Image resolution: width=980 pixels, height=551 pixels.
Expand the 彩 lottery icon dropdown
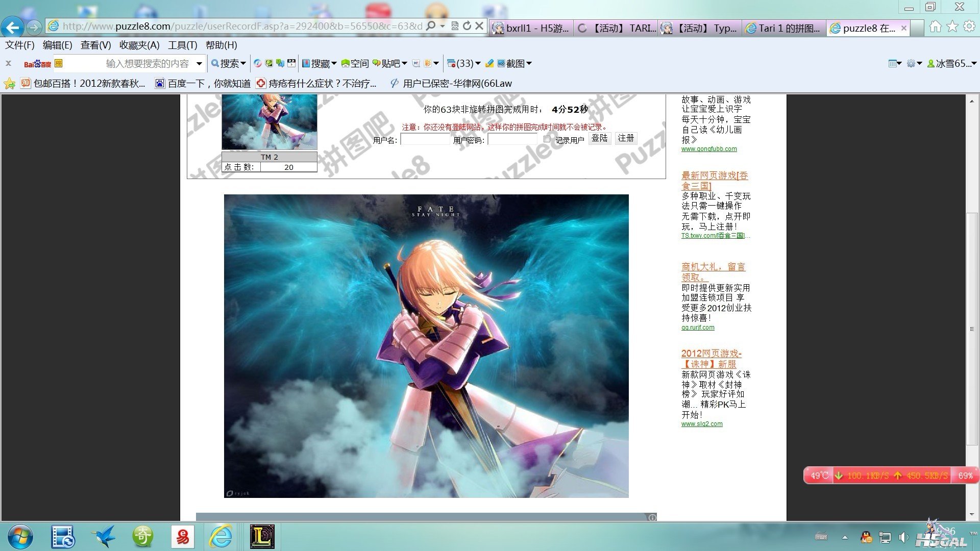436,63
